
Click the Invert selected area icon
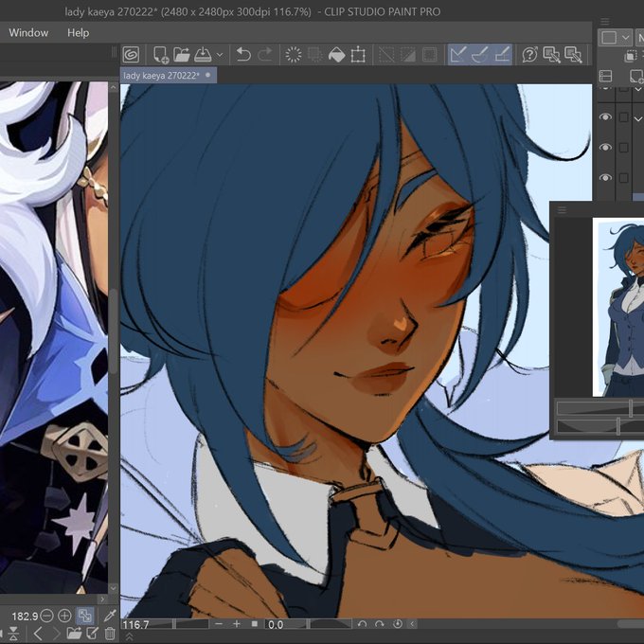(408, 55)
